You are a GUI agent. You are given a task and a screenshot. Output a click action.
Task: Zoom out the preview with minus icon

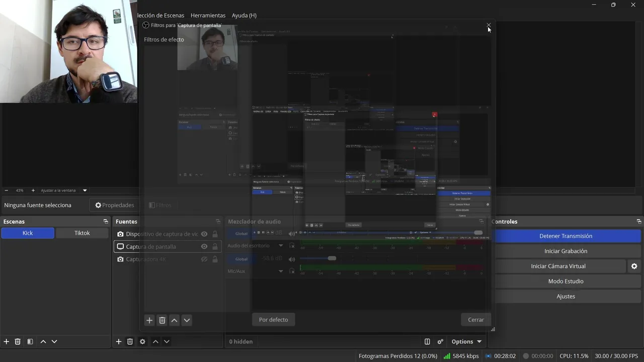[7, 191]
